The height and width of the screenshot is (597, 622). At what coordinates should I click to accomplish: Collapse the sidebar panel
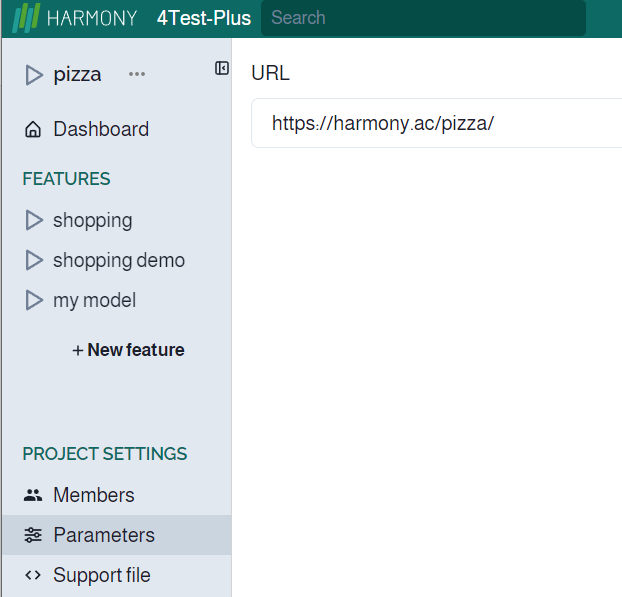click(222, 68)
